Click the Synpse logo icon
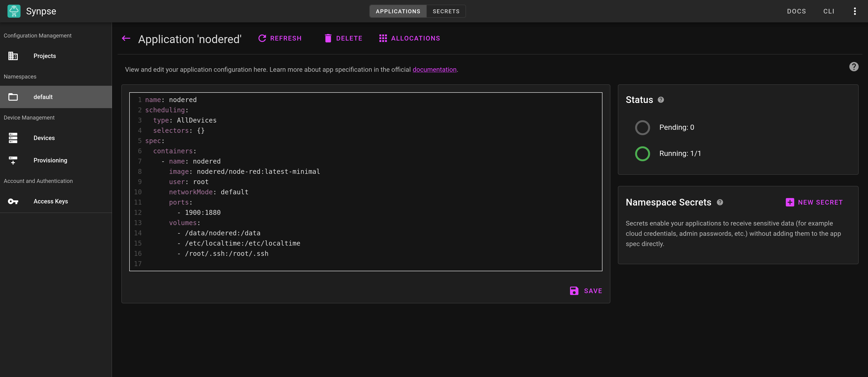Image resolution: width=868 pixels, height=377 pixels. pyautogui.click(x=14, y=11)
